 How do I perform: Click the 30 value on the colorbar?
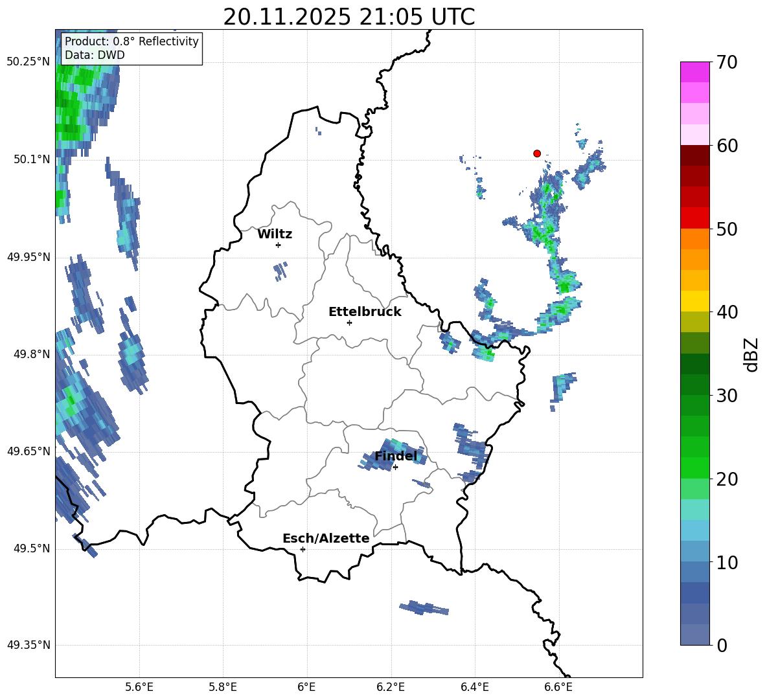727,396
